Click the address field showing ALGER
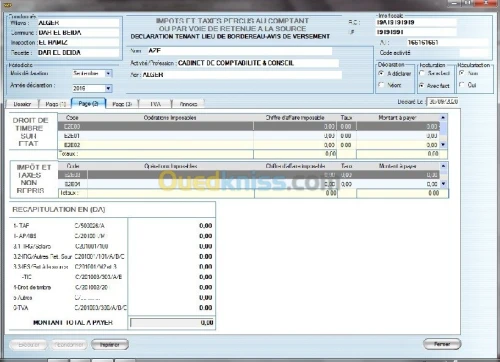This screenshot has height=362, width=500. [x=242, y=75]
